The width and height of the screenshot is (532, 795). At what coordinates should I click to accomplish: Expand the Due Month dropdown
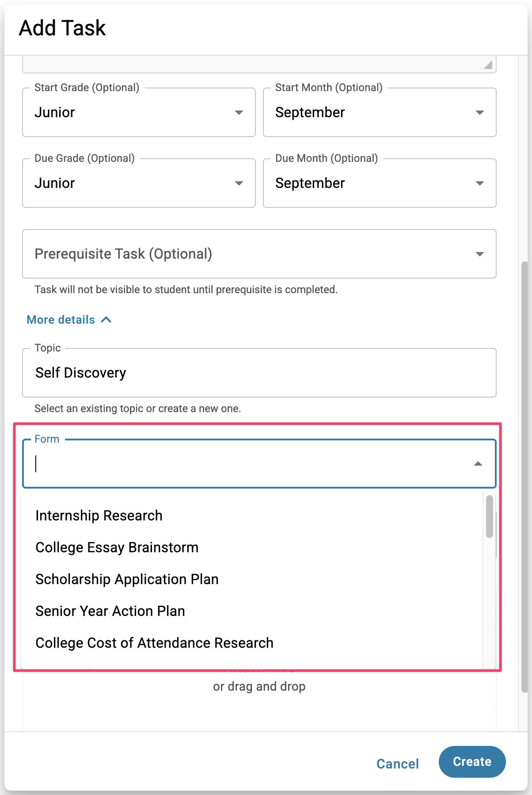pos(379,183)
